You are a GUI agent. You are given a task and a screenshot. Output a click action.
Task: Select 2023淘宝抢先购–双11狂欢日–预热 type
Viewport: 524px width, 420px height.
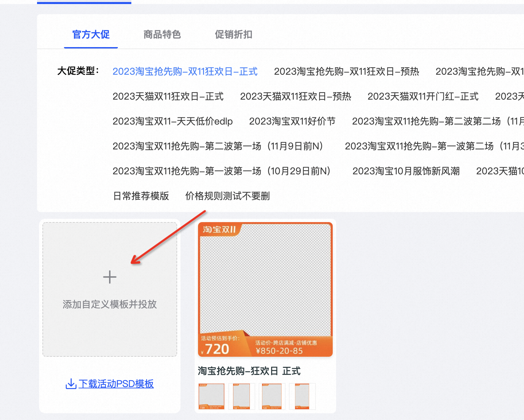[x=347, y=71]
